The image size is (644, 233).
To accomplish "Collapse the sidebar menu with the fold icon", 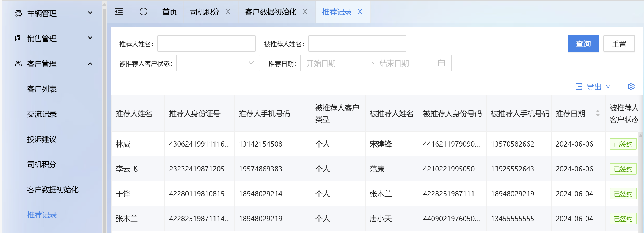I will click(x=119, y=12).
